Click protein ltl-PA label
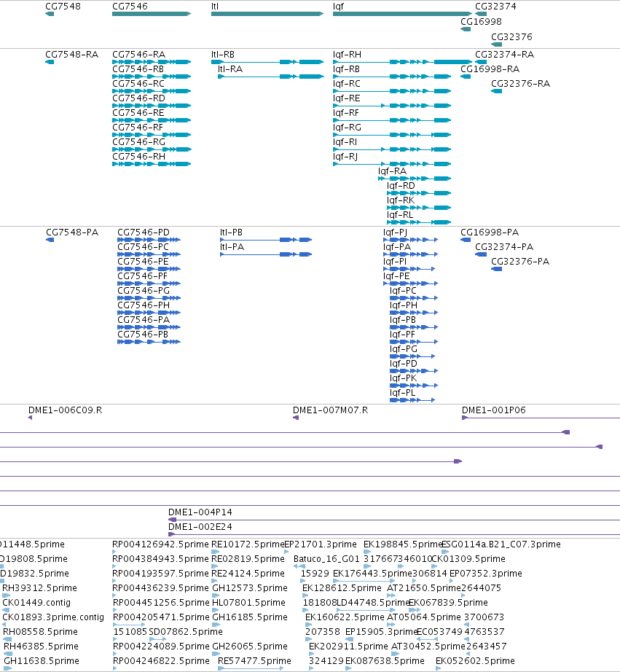 [x=232, y=247]
